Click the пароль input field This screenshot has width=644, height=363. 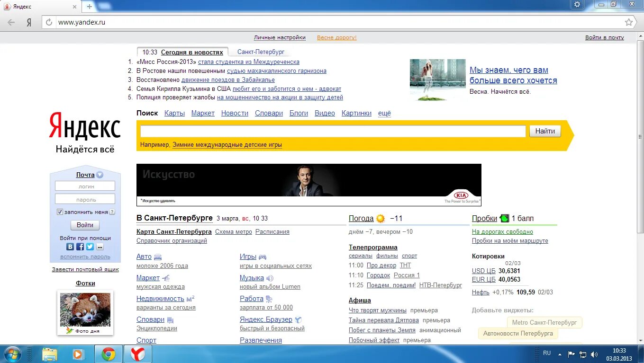pos(85,199)
